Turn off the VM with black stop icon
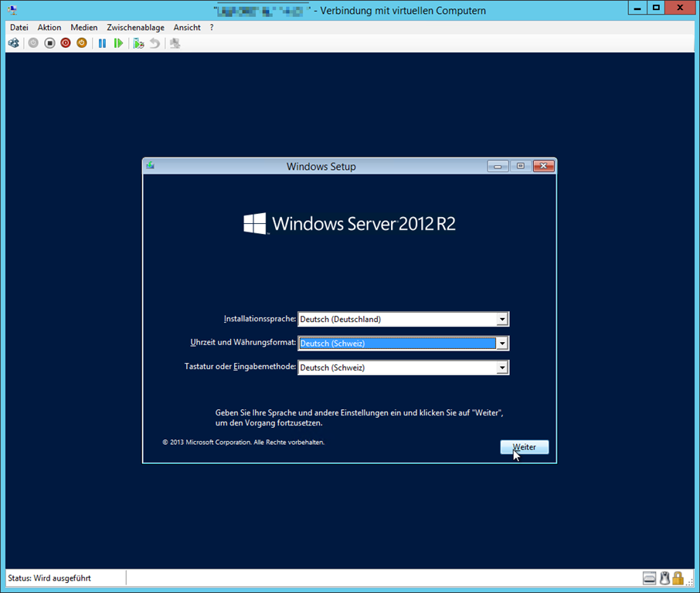The height and width of the screenshot is (593, 700). pos(49,43)
